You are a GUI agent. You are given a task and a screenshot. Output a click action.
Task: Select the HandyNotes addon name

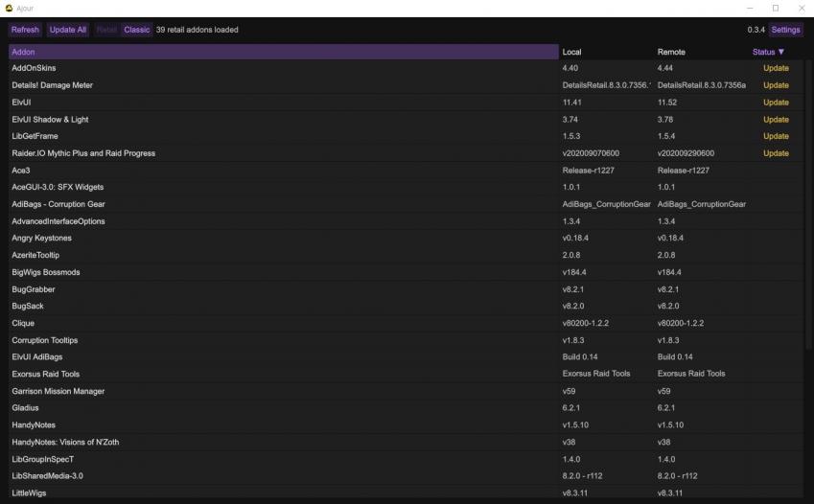coord(34,424)
